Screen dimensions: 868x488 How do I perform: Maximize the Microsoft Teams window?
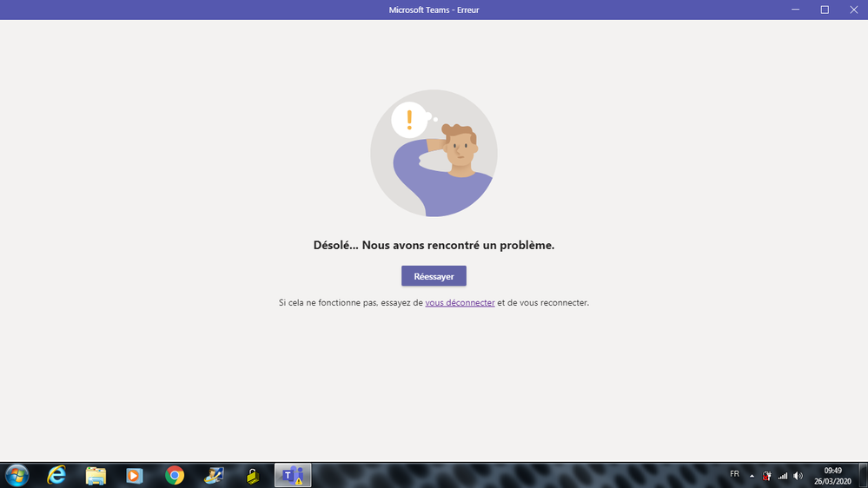pyautogui.click(x=825, y=10)
